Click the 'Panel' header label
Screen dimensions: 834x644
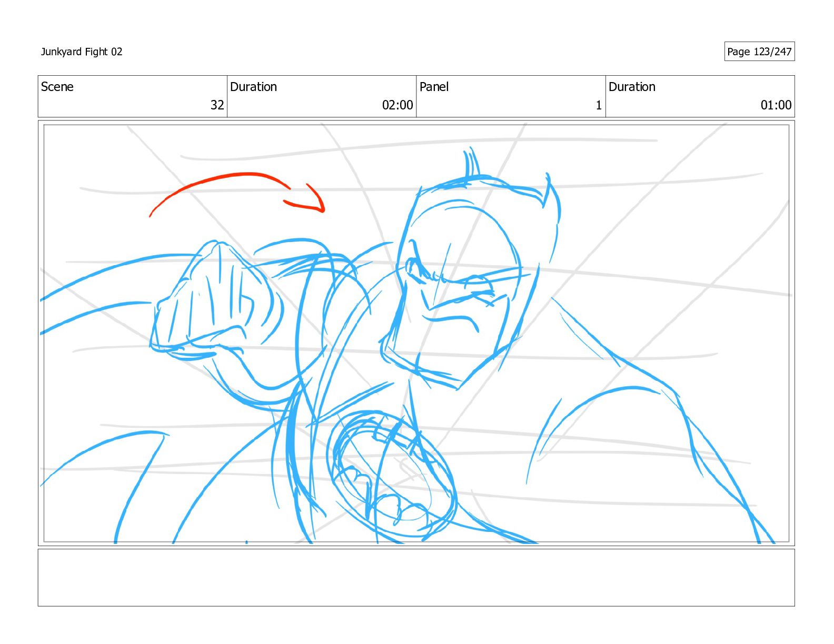click(x=434, y=87)
